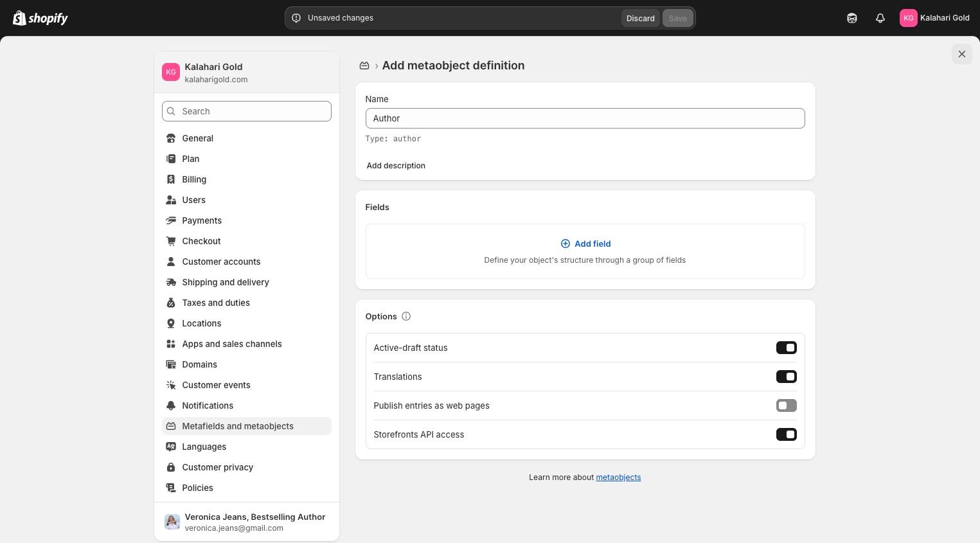Click the plus icon beside Add field
Screen dimensions: 980x543
pos(566,244)
